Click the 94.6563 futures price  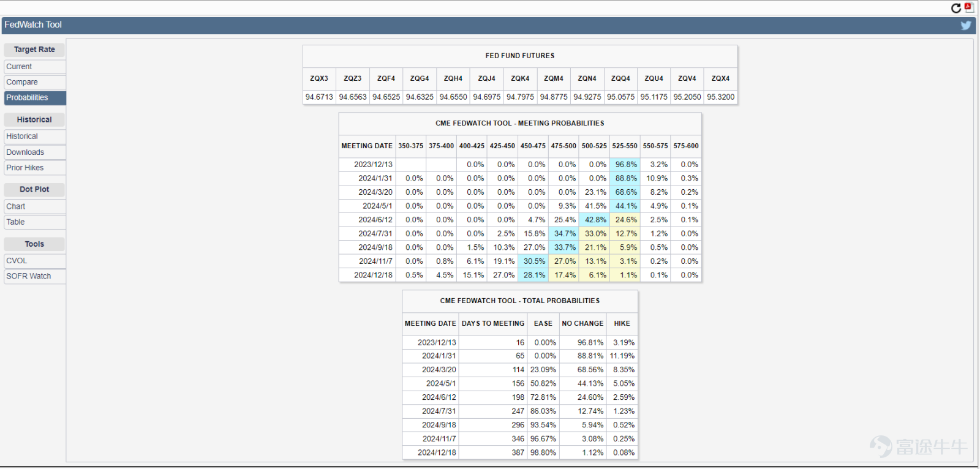(353, 97)
